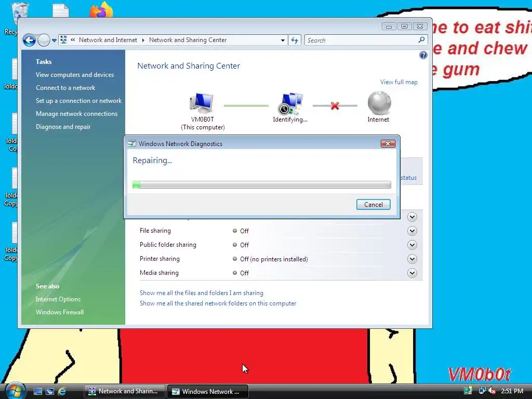Click into the Search input field
The image size is (532, 399).
[x=361, y=41]
